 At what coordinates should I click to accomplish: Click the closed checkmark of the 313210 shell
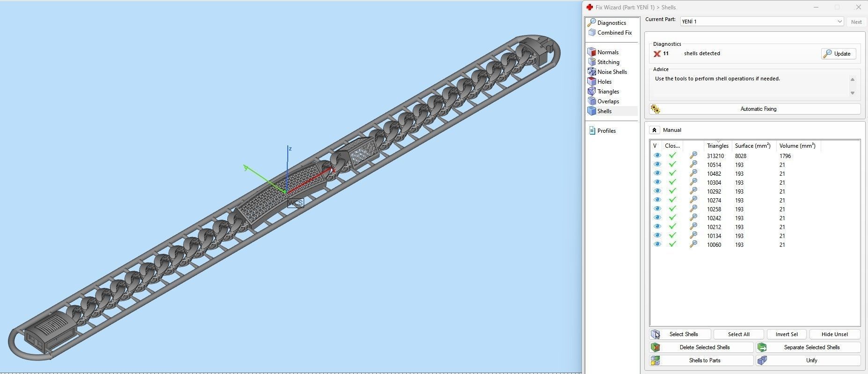[x=672, y=155]
